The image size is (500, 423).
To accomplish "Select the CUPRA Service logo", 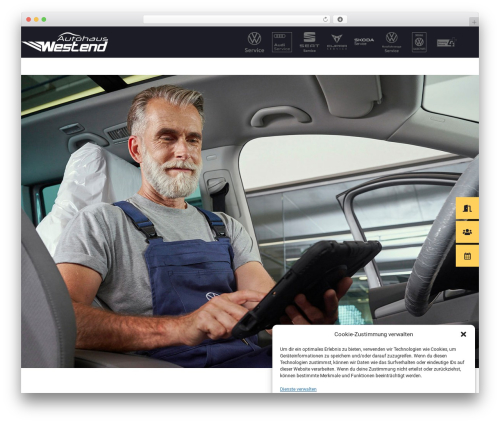I will (337, 42).
